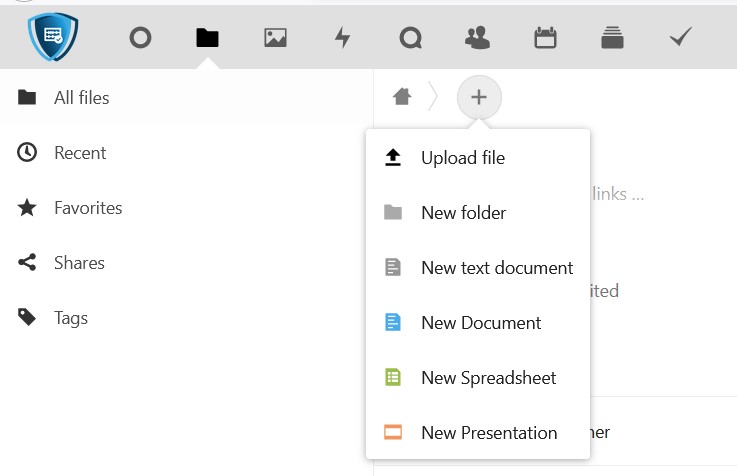Open the Tasks checkmark icon
Viewport: 737px width, 476px height.
pos(681,38)
